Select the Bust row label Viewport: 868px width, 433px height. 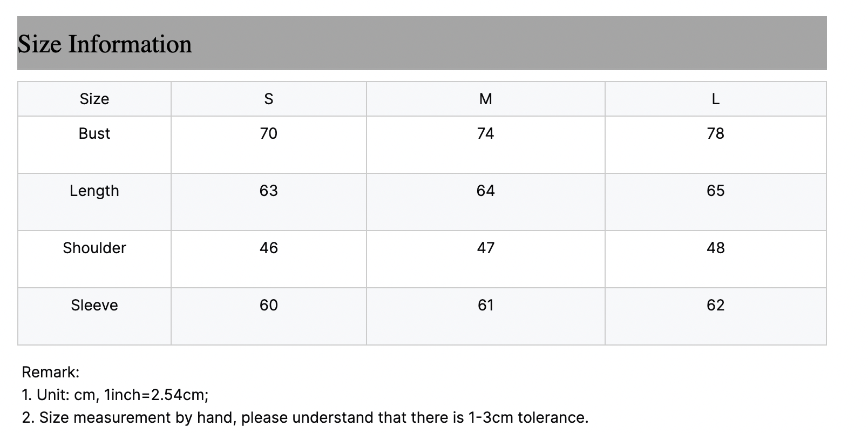tap(94, 133)
